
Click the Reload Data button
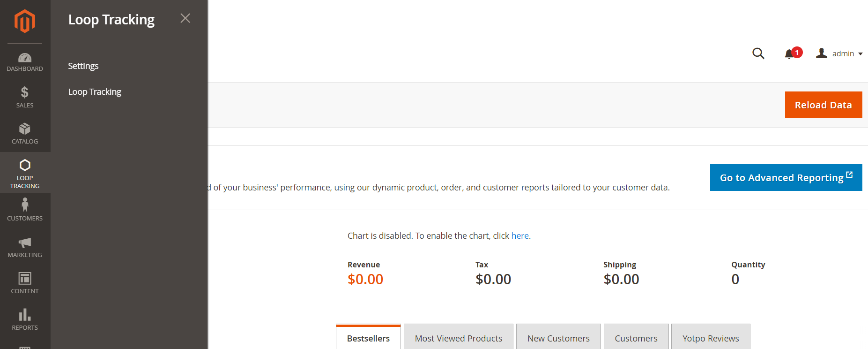pyautogui.click(x=823, y=105)
